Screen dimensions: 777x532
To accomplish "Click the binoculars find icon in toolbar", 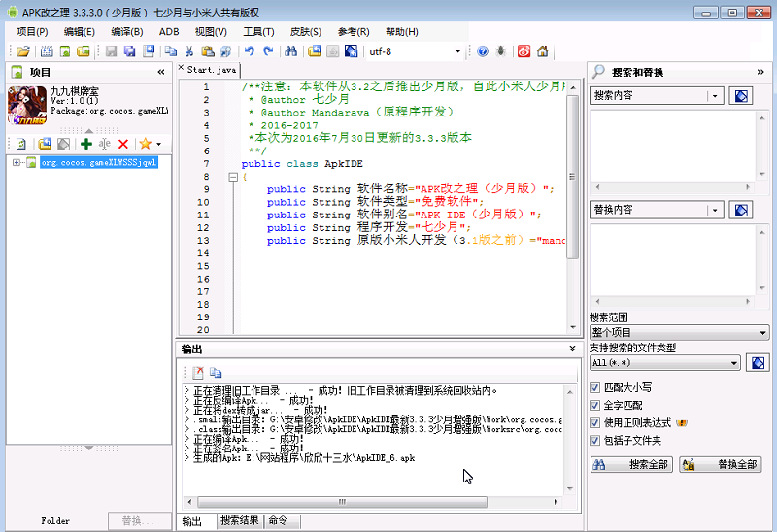I will click(x=290, y=51).
